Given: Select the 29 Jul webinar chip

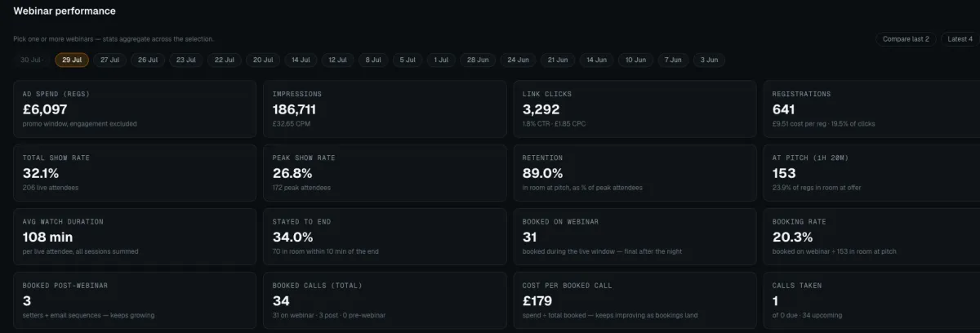Looking at the screenshot, I should [72, 60].
